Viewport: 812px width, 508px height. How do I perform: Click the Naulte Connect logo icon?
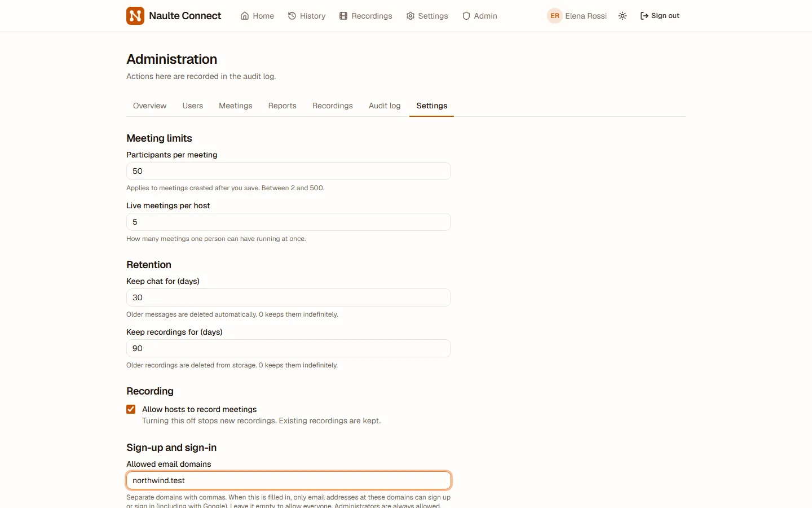click(x=135, y=16)
